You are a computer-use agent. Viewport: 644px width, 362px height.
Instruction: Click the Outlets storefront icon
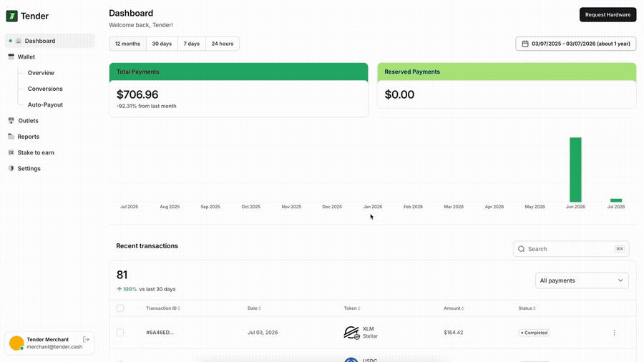tap(11, 121)
